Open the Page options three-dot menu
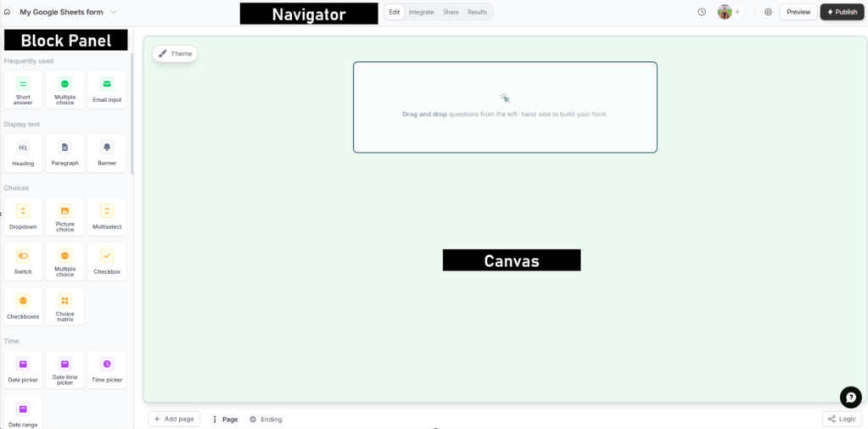The width and height of the screenshot is (868, 429). (x=215, y=419)
